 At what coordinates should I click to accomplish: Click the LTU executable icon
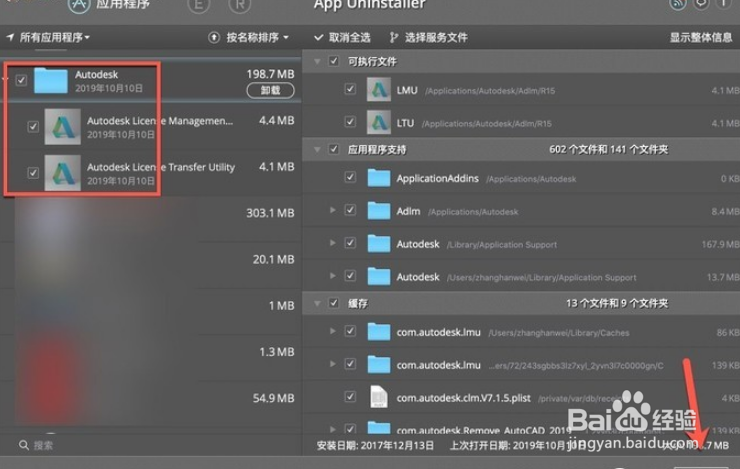pyautogui.click(x=379, y=122)
